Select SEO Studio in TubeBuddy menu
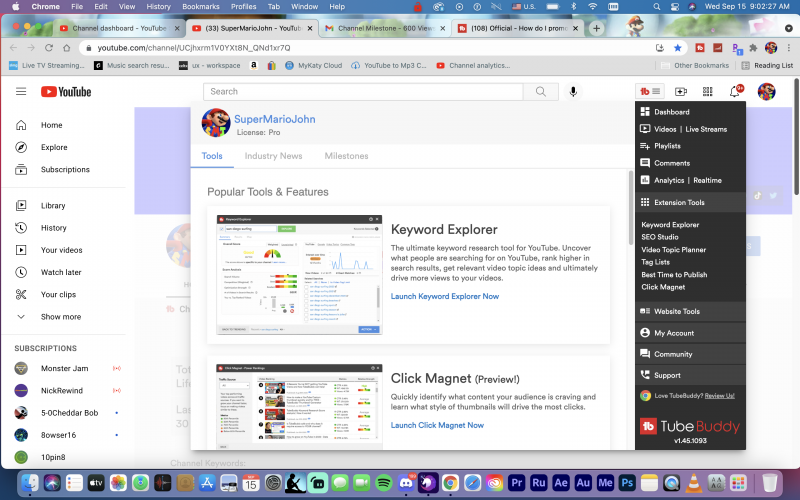 [660, 237]
